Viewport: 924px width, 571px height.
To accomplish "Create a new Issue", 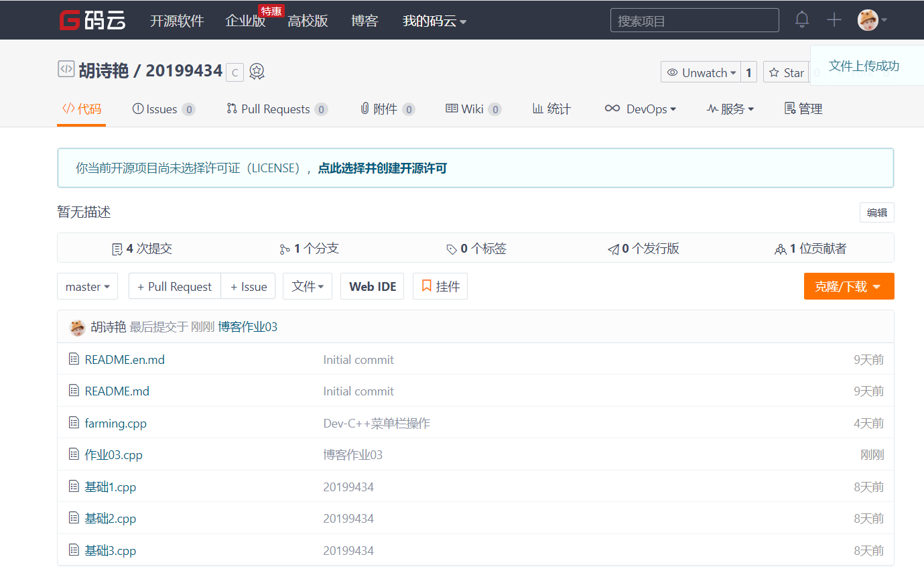I will (x=249, y=286).
